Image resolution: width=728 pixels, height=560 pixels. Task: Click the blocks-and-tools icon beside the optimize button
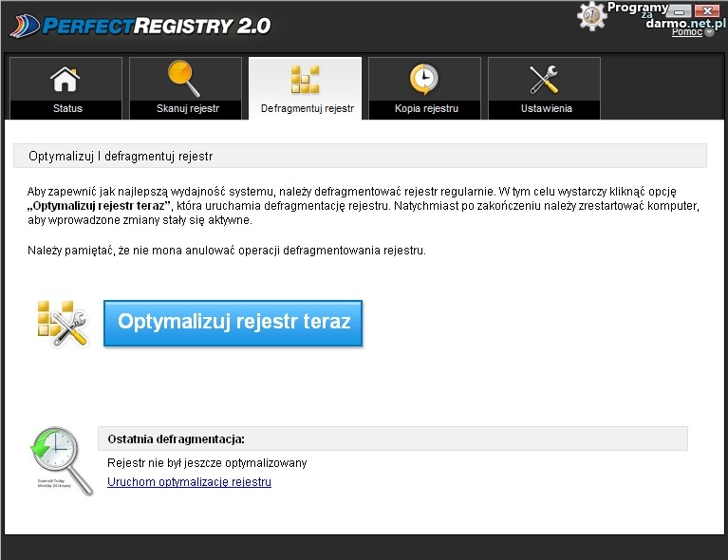click(63, 324)
